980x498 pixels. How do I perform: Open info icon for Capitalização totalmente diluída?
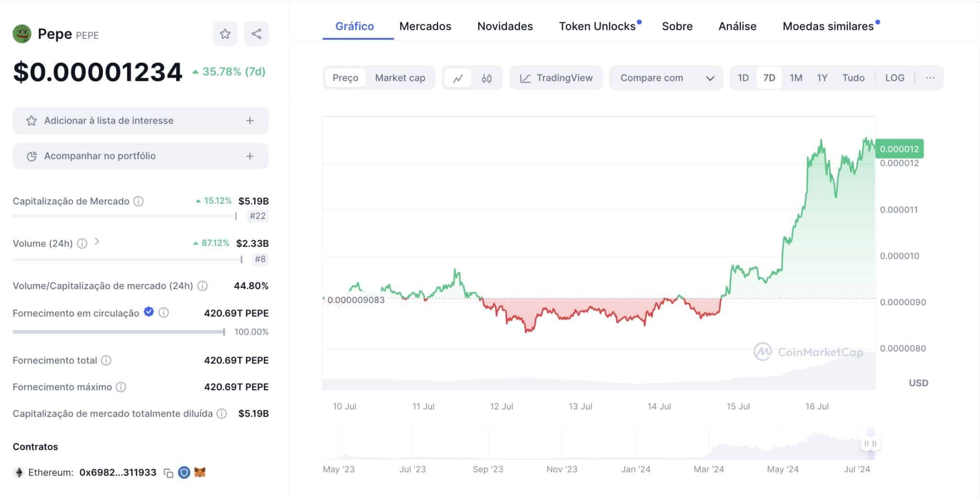click(x=222, y=414)
